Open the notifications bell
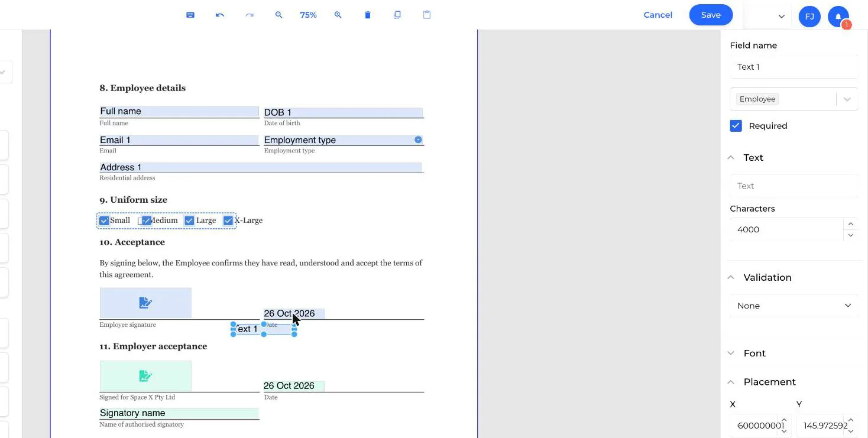Image resolution: width=868 pixels, height=438 pixels. click(838, 17)
